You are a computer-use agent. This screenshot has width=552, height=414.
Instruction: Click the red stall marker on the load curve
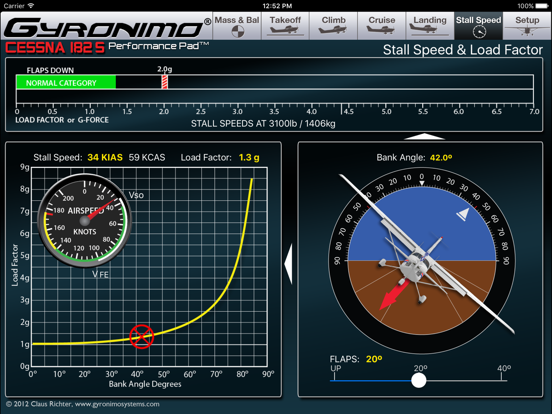[x=142, y=337]
